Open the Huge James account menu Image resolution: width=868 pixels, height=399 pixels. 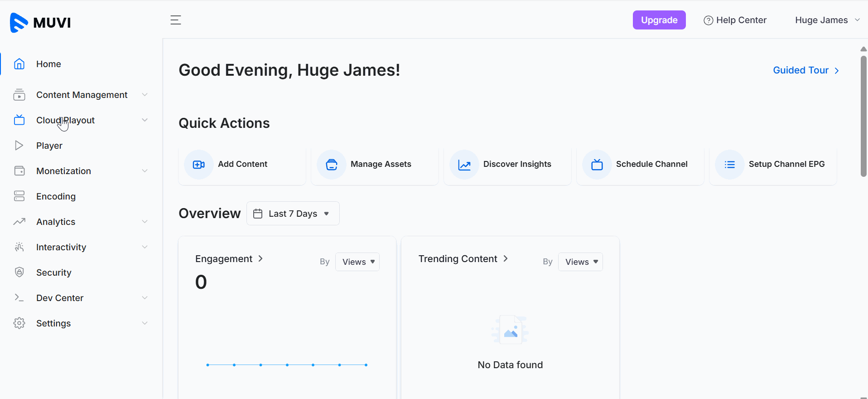827,20
